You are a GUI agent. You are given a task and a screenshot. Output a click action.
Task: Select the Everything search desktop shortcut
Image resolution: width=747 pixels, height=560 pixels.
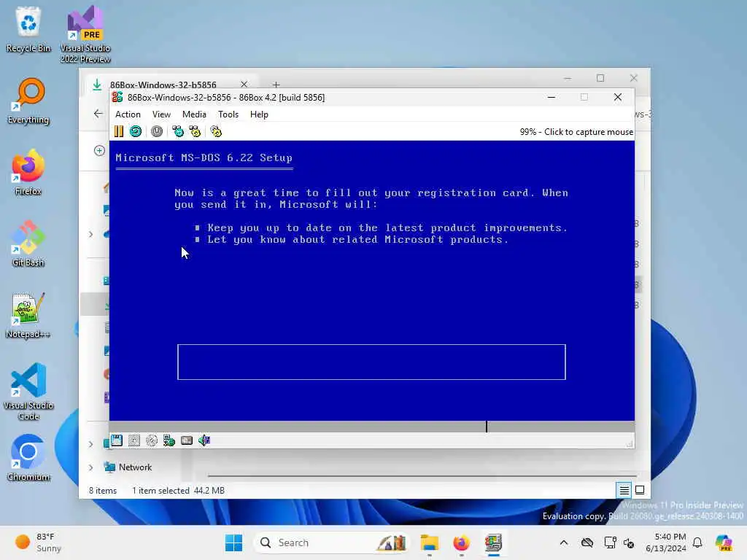(x=28, y=101)
